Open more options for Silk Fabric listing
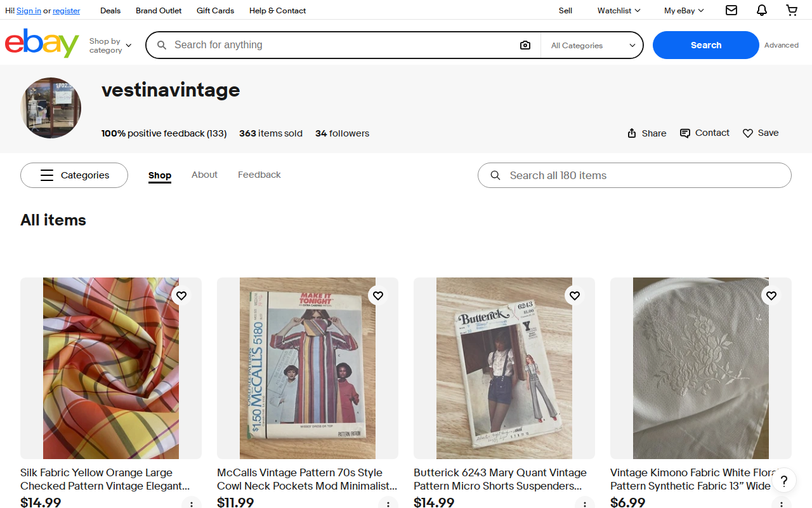This screenshot has height=508, width=812. [x=192, y=504]
